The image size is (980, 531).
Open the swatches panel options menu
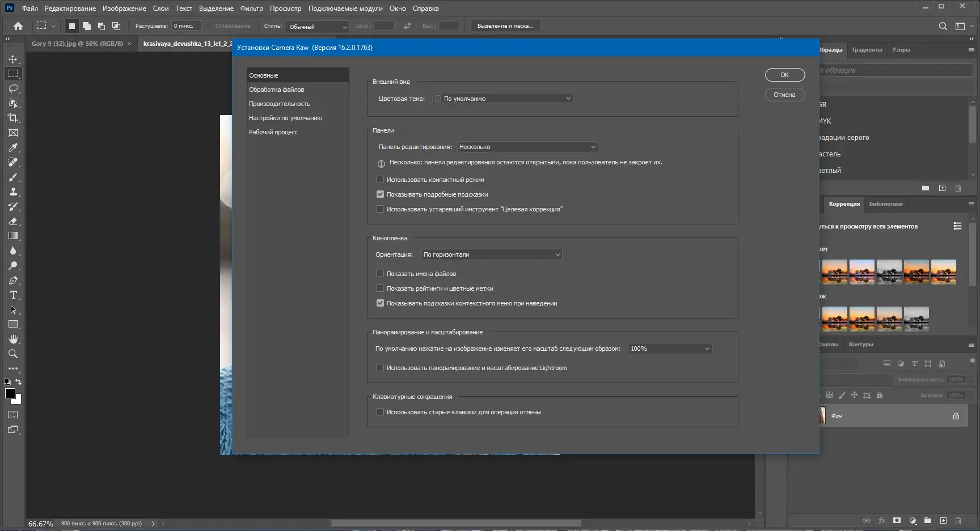coord(971,50)
